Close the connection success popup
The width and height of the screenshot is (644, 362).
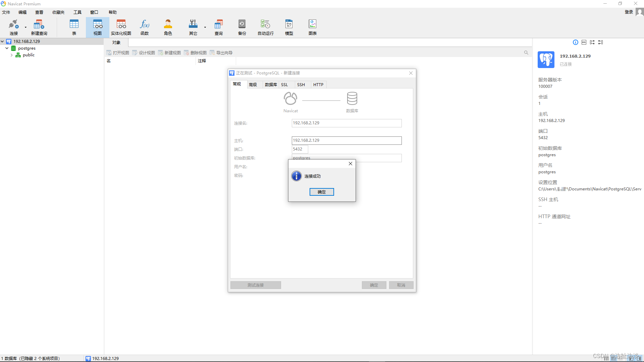(x=350, y=164)
